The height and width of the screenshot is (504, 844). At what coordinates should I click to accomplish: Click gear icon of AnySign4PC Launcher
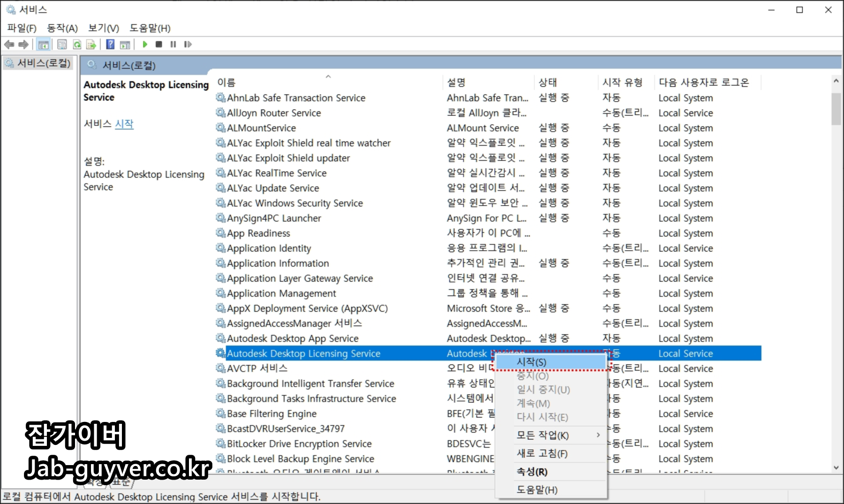(x=221, y=218)
